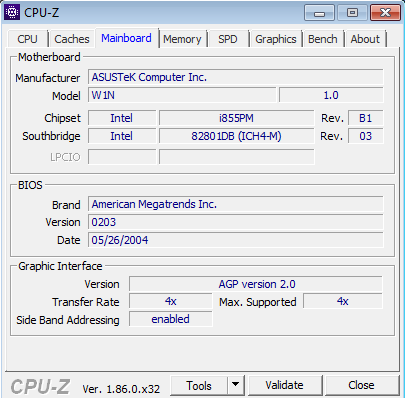Click the Side Band Addressing label
Image resolution: width=405 pixels, height=398 pixels.
click(68, 320)
